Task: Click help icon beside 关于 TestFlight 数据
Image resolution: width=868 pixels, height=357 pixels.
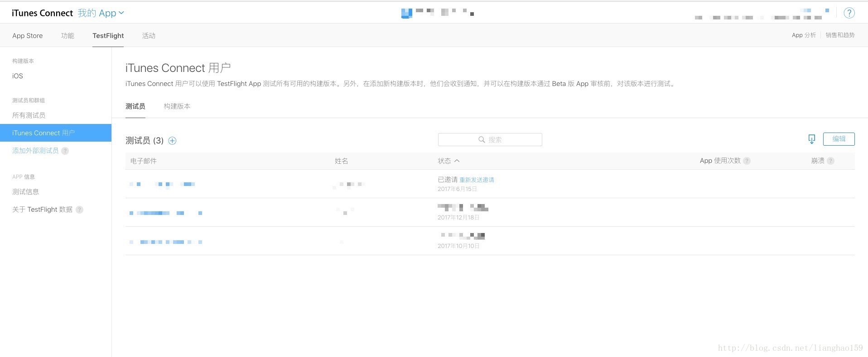Action: [x=79, y=209]
